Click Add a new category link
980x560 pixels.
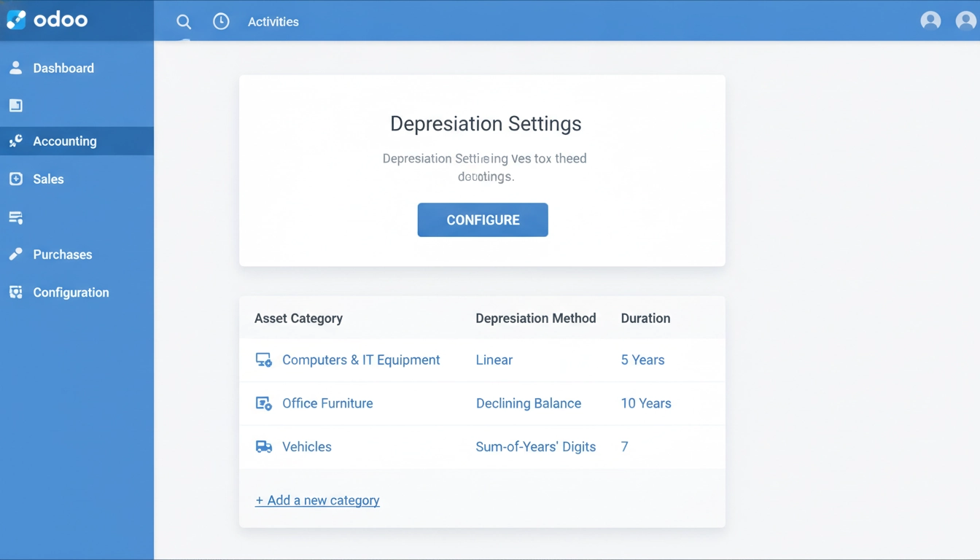point(317,500)
